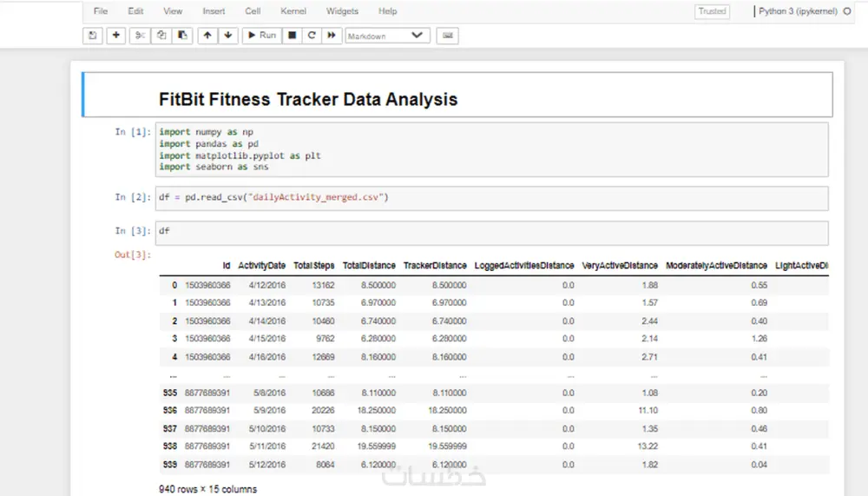The image size is (868, 496).
Task: Click the 10460 total steps value
Action: (323, 321)
